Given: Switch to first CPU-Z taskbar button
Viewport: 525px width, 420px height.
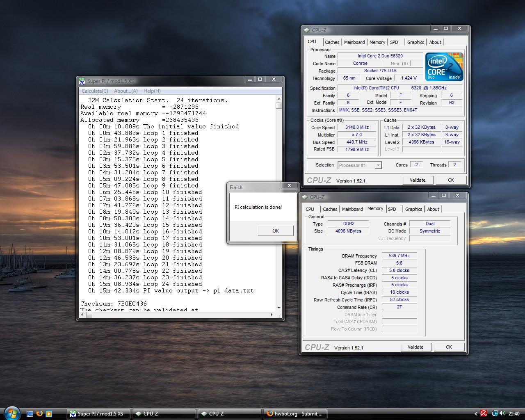Looking at the screenshot, I should 164,414.
